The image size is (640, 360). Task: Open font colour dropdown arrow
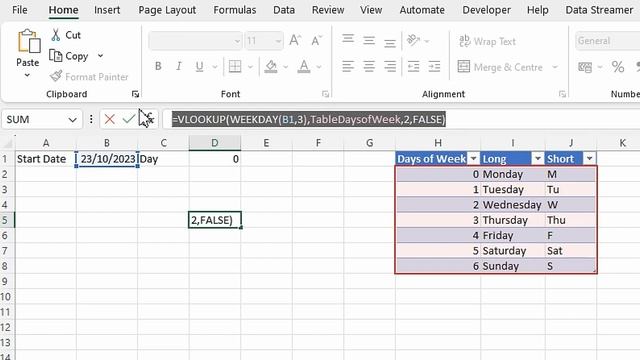319,67
